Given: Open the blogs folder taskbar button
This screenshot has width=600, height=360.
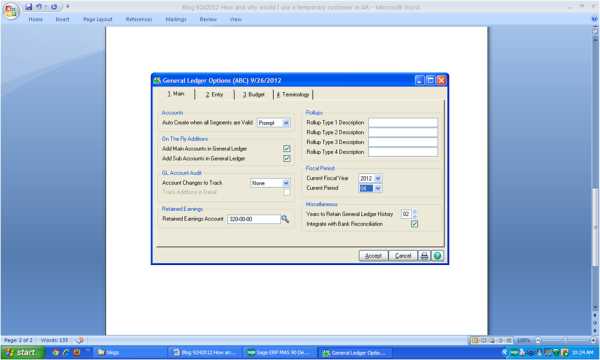Looking at the screenshot, I should (x=130, y=352).
